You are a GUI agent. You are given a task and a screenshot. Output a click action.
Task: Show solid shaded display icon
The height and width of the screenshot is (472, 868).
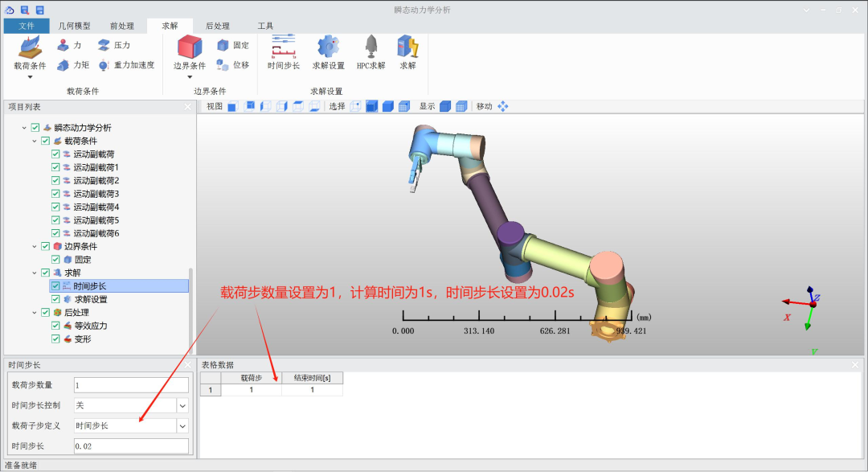tap(445, 106)
